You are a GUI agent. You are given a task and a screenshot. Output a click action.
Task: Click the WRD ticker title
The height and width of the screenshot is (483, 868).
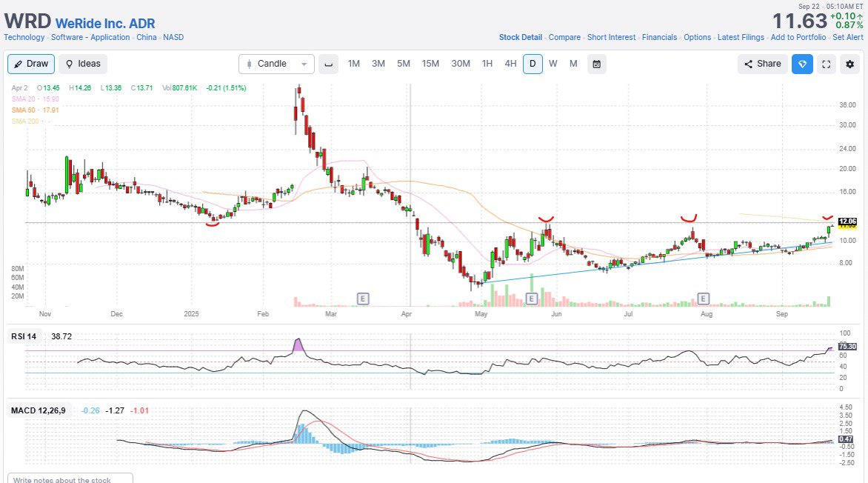click(27, 21)
